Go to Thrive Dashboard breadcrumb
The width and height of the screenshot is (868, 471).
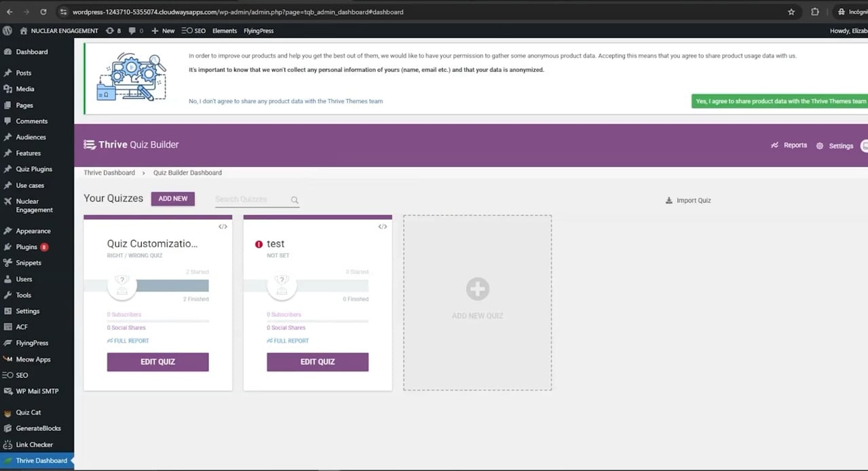point(109,172)
